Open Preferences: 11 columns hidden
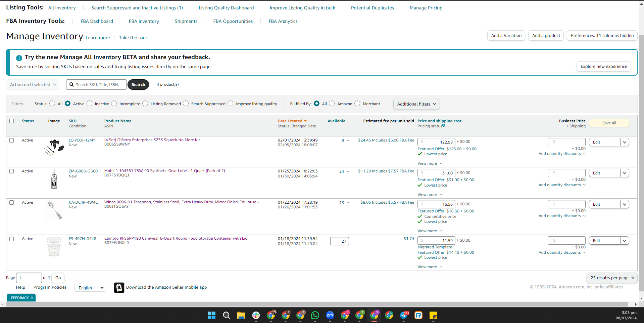 pyautogui.click(x=602, y=36)
